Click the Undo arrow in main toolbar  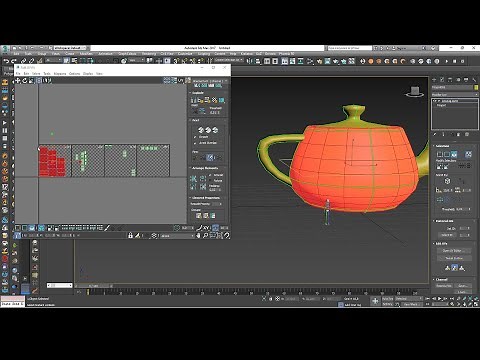pos(6,61)
